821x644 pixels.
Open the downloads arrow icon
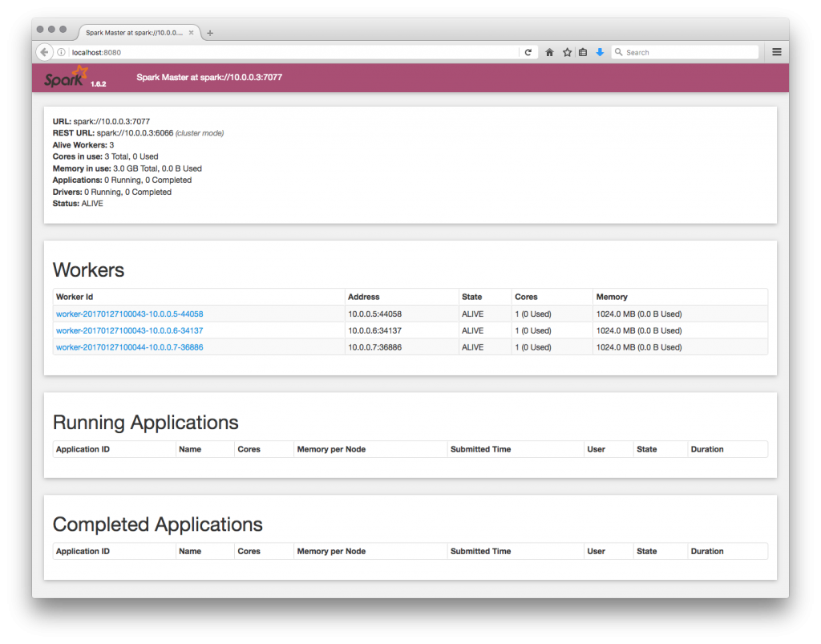point(600,52)
